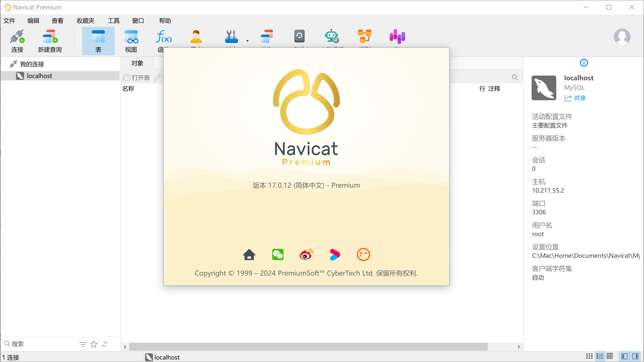Screen dimensions: 644x362
Task: Toggle the right information pane
Action: tap(635, 356)
